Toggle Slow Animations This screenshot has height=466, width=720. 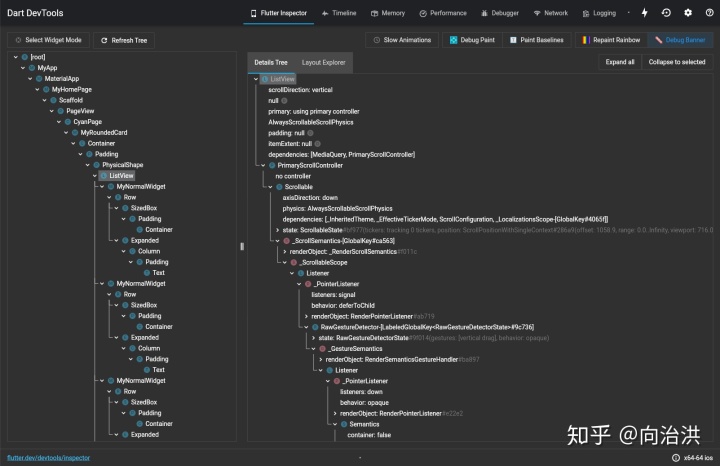(x=402, y=40)
